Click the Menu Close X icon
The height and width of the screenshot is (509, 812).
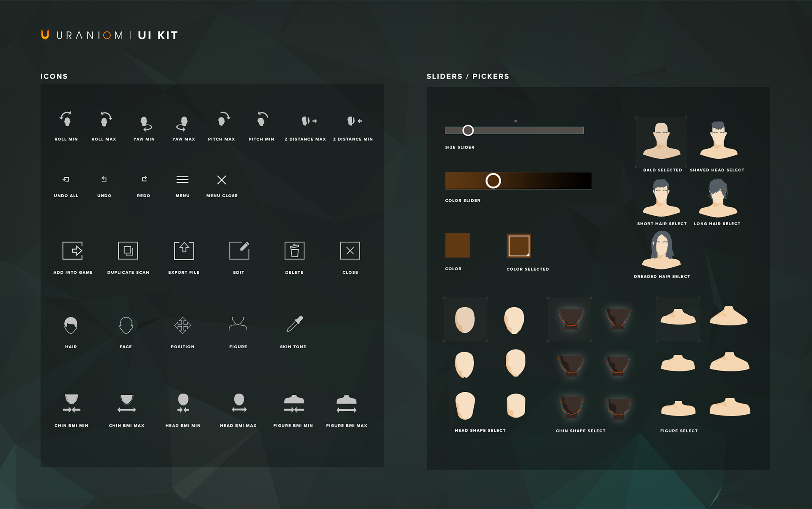(x=222, y=180)
